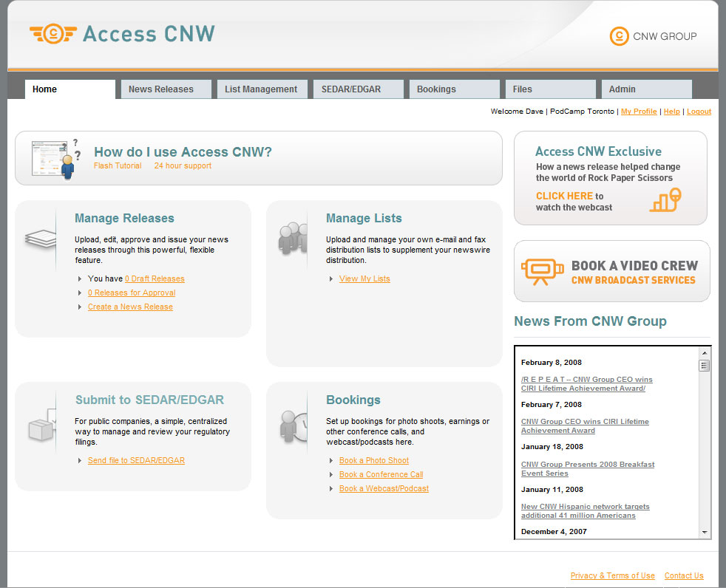Click the Book a Video Crew banner
Screen dimensions: 726x588
click(611, 271)
